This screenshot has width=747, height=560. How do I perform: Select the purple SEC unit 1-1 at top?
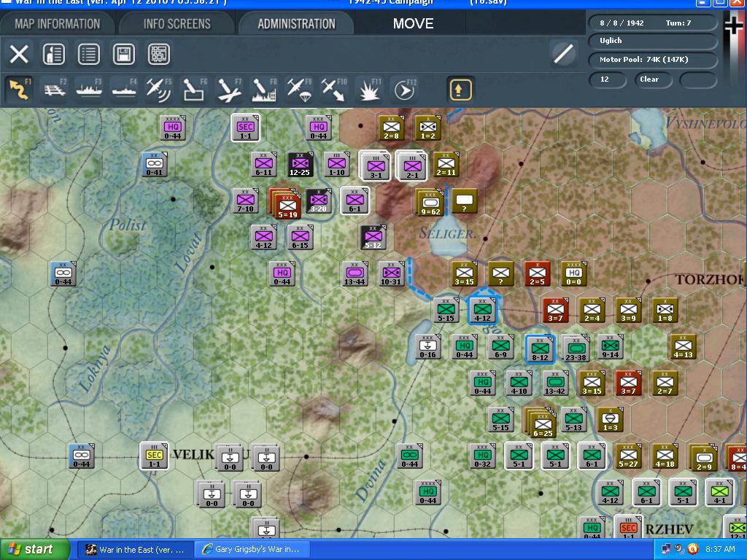pyautogui.click(x=245, y=128)
